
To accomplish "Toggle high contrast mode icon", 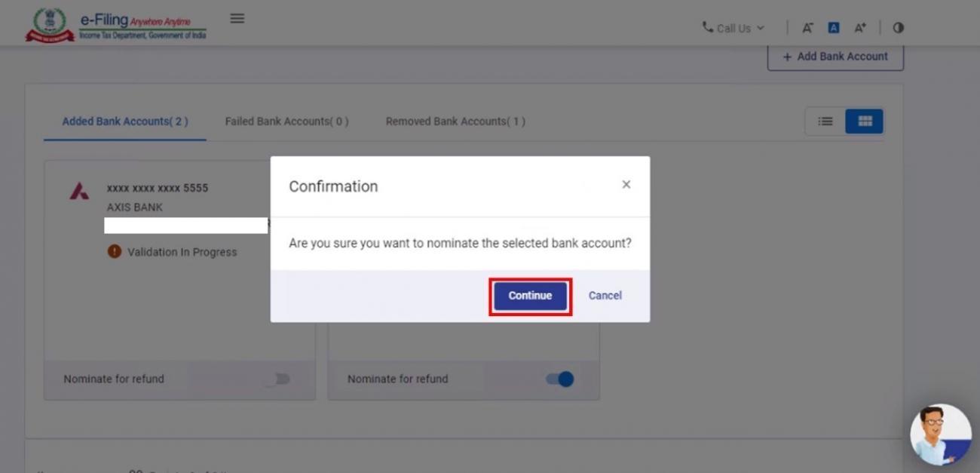I will (898, 28).
